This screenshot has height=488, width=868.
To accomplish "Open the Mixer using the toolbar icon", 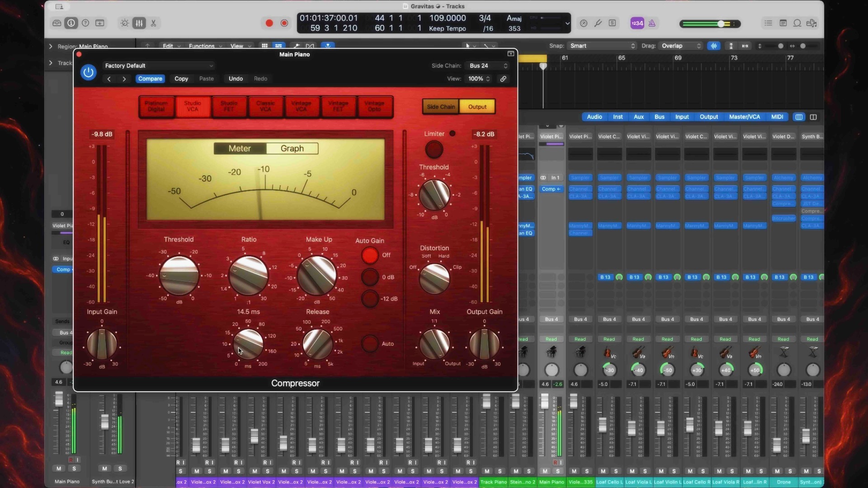I will [139, 23].
